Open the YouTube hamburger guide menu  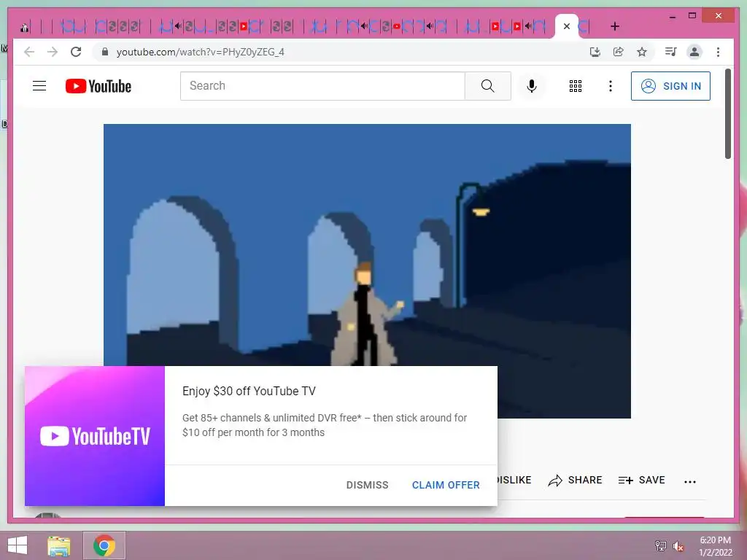[x=39, y=86]
